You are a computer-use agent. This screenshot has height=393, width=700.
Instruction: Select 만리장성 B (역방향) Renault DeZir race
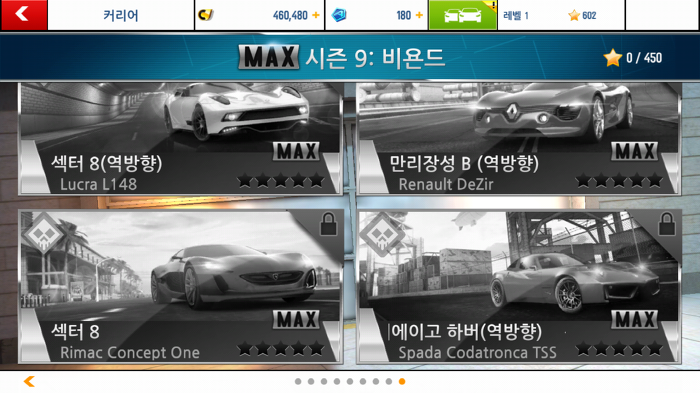point(519,139)
